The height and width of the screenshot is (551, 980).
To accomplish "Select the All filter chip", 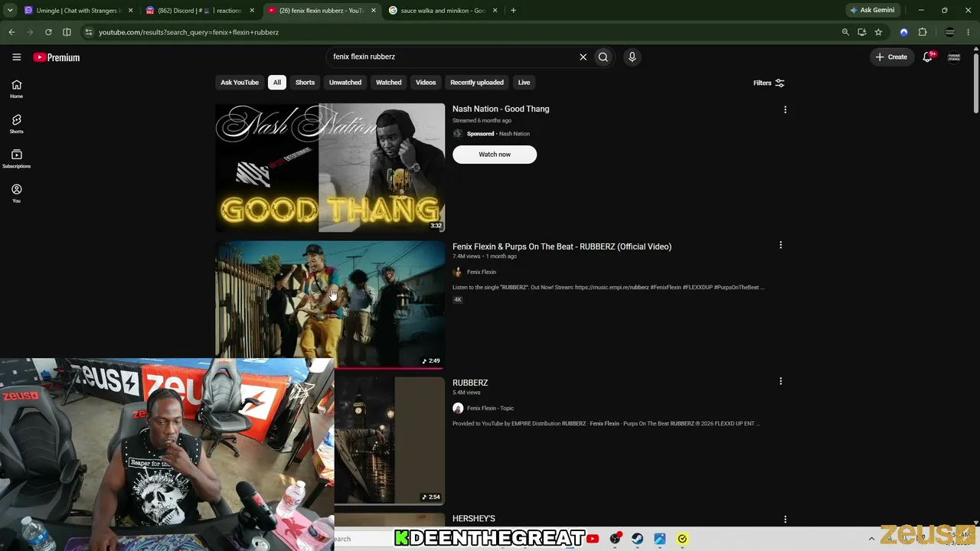I will (x=277, y=83).
